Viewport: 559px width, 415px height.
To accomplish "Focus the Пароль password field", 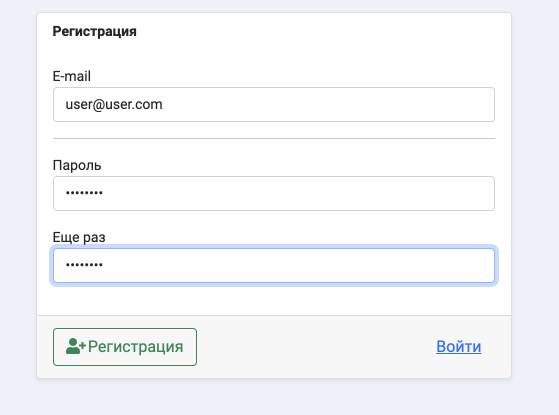I will [x=274, y=193].
